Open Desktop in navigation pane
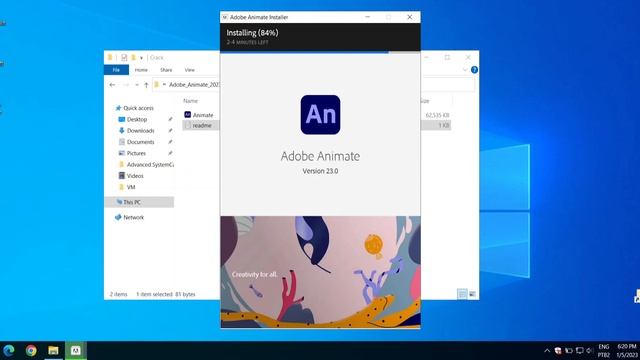Viewport: 640px width, 360px height. coord(137,119)
